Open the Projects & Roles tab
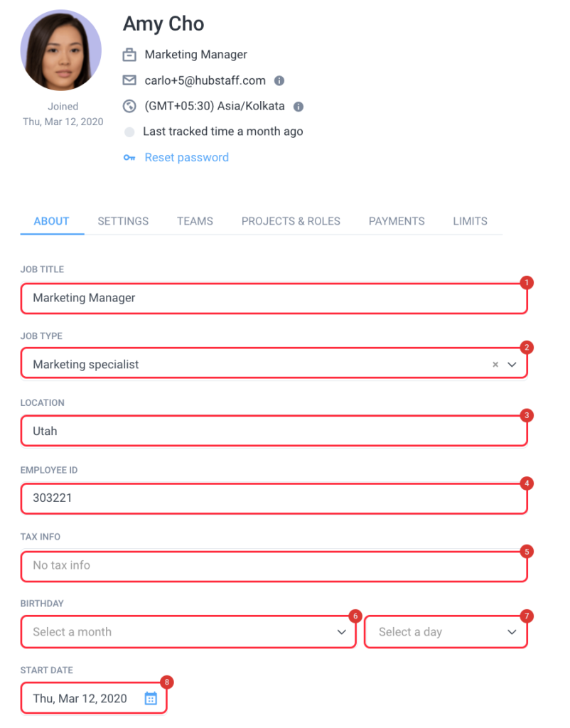The image size is (570, 728). [291, 221]
